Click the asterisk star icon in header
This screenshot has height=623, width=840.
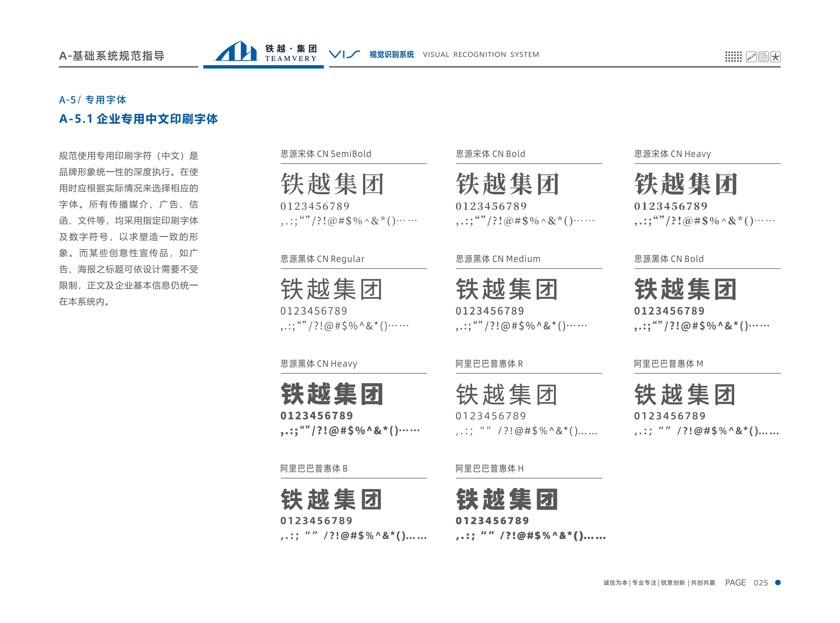[x=775, y=57]
